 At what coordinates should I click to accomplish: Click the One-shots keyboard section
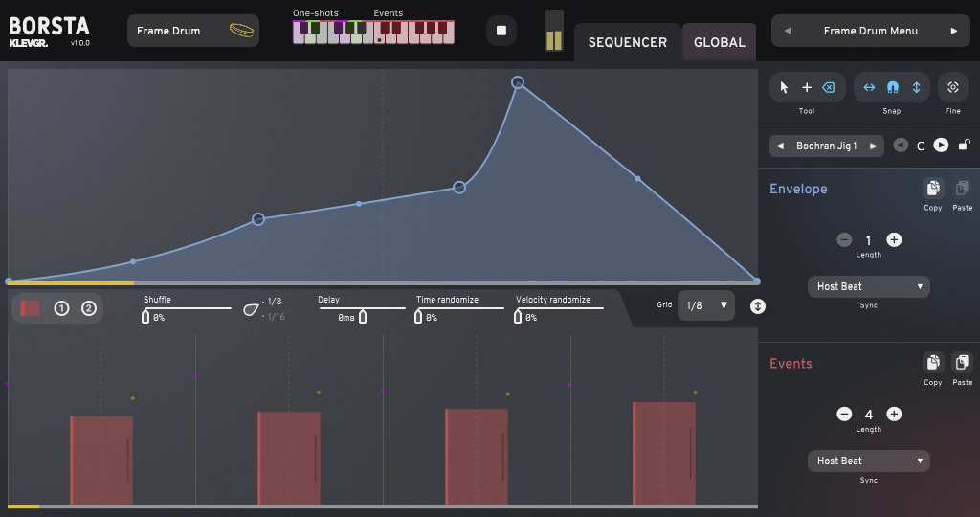333,32
